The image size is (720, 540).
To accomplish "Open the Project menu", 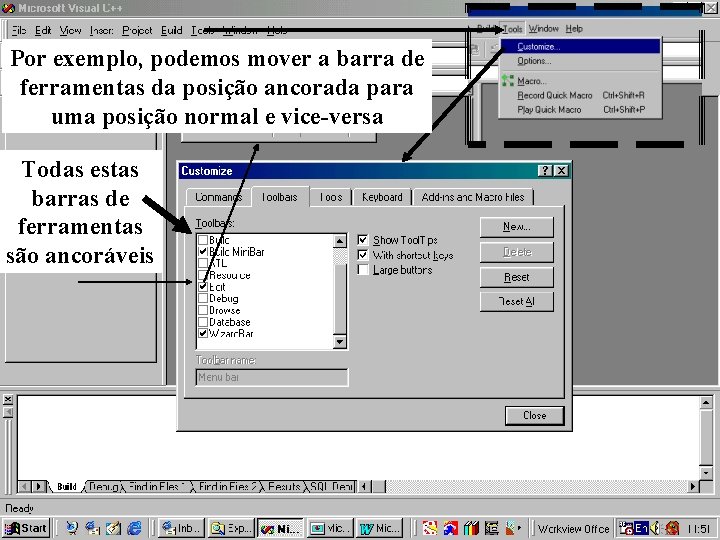I will 137,30.
